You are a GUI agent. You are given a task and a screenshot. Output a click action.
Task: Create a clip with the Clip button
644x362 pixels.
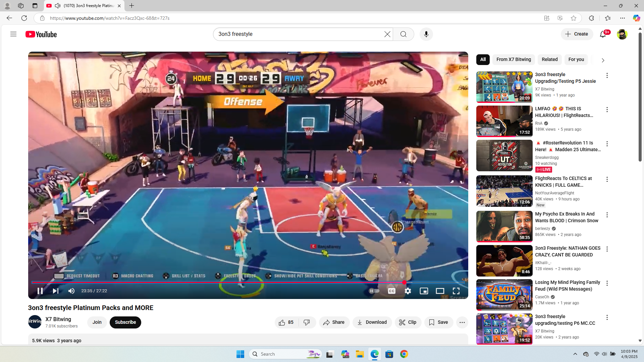click(x=408, y=322)
